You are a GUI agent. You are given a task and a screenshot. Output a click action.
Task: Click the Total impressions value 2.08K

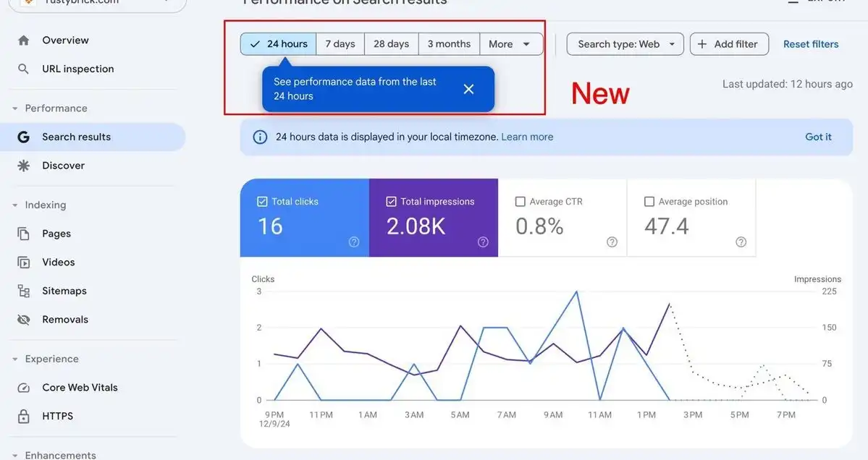(416, 226)
